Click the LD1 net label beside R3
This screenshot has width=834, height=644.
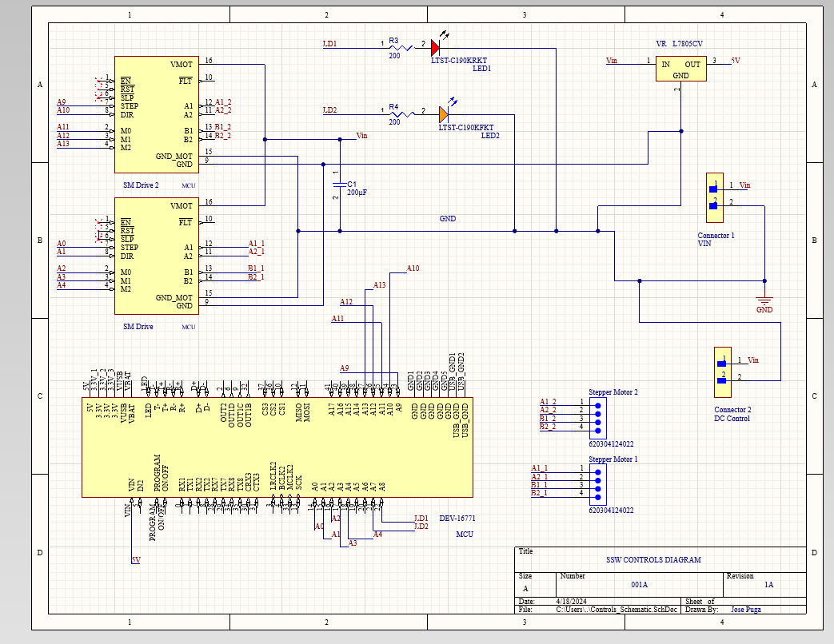(329, 44)
